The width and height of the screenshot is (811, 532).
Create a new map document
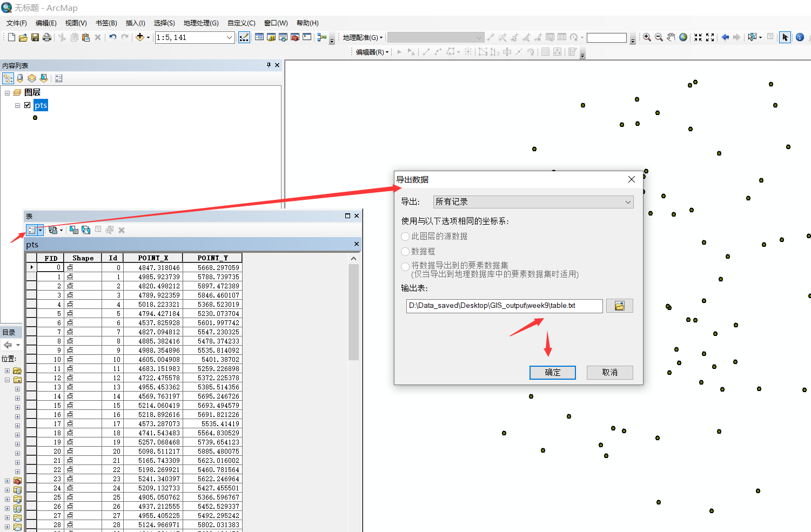coord(11,37)
